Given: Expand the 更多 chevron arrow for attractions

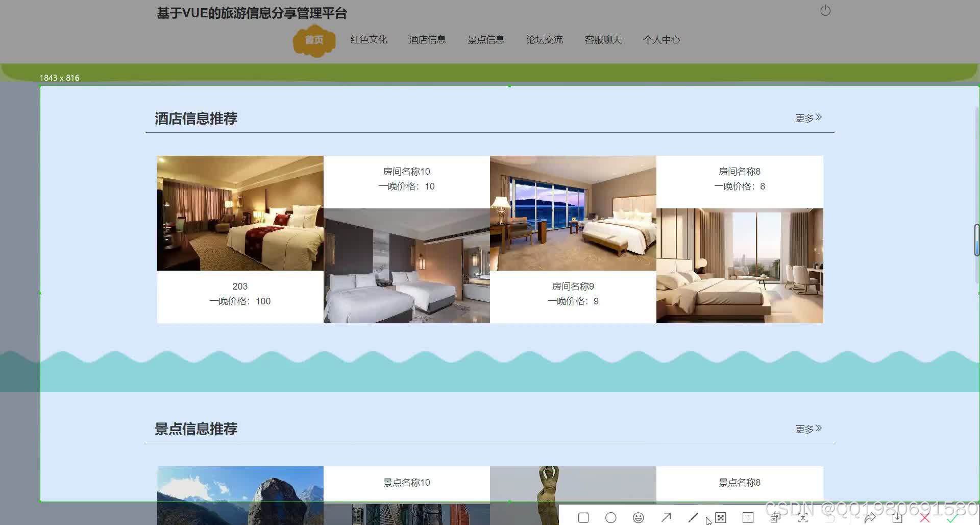Looking at the screenshot, I should click(819, 427).
